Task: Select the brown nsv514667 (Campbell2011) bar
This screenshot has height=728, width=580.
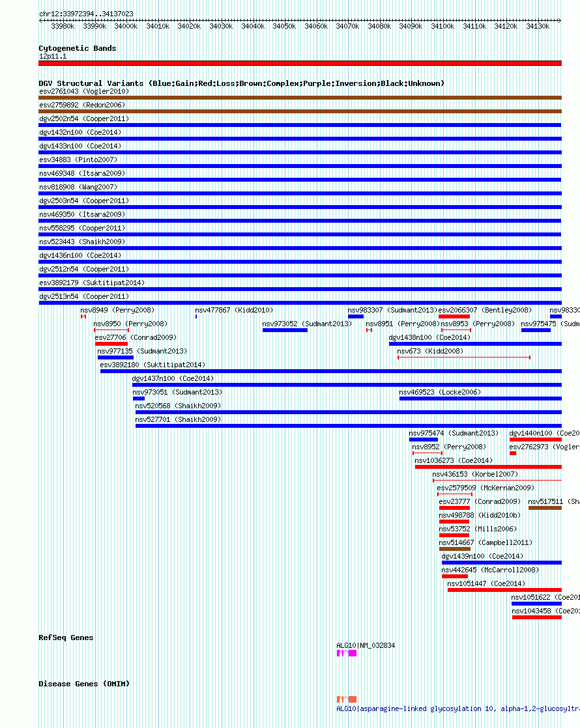Action: pyautogui.click(x=455, y=549)
